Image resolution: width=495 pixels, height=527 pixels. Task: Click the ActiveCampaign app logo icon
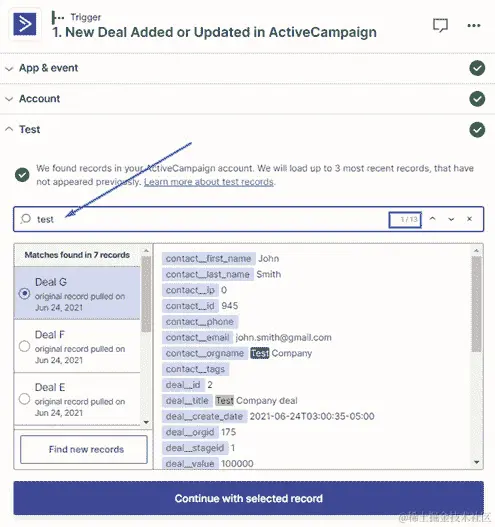pyautogui.click(x=25, y=24)
